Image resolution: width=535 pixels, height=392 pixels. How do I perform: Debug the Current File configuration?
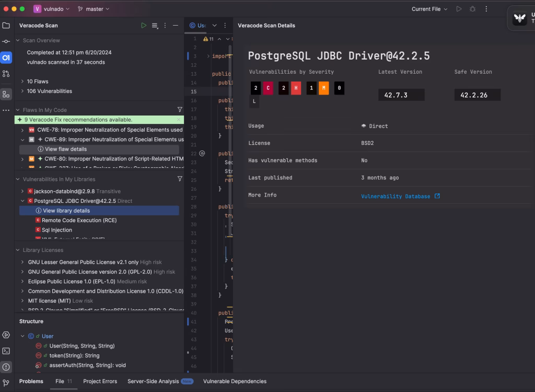472,9
